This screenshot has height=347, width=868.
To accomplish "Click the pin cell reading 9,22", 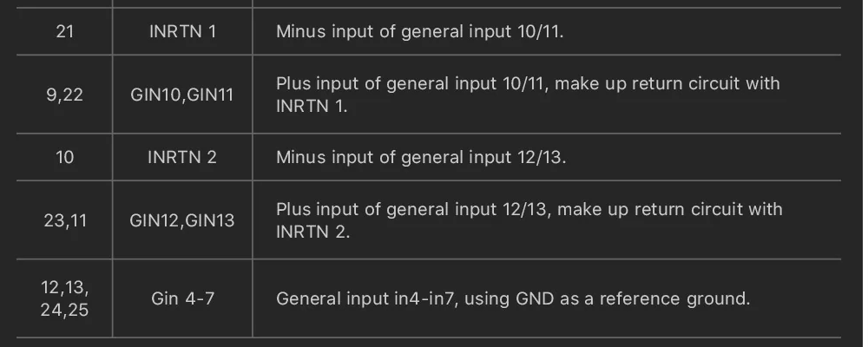I will 65,95.
